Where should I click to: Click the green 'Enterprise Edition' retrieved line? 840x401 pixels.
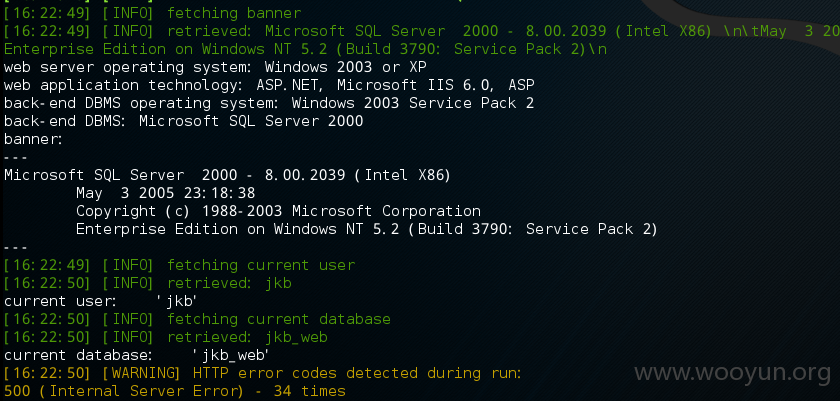pyautogui.click(x=305, y=49)
